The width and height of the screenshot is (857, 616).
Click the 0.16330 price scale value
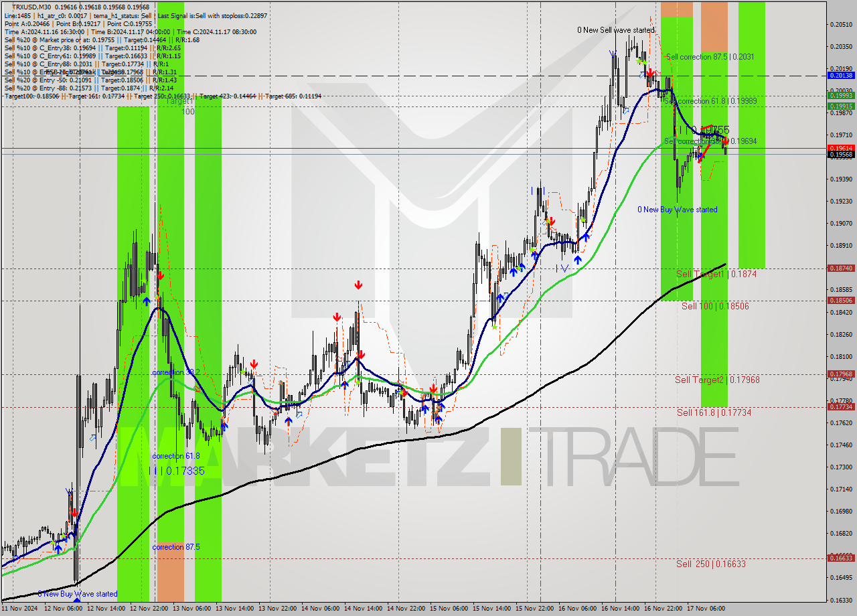[841, 600]
